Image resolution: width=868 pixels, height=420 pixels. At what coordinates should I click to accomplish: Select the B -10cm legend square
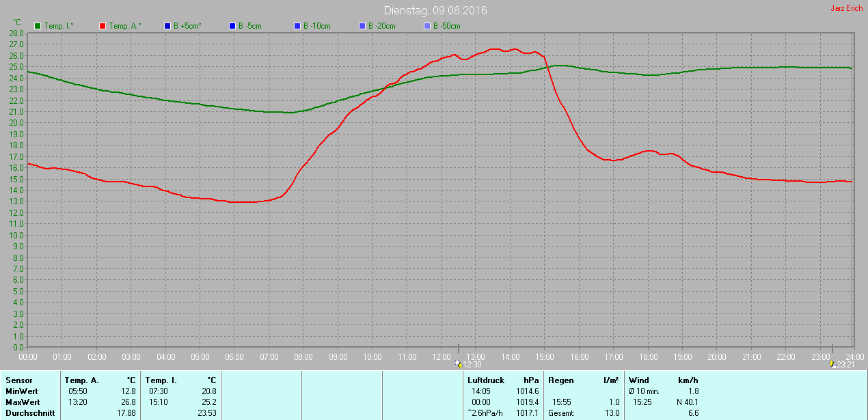297,26
